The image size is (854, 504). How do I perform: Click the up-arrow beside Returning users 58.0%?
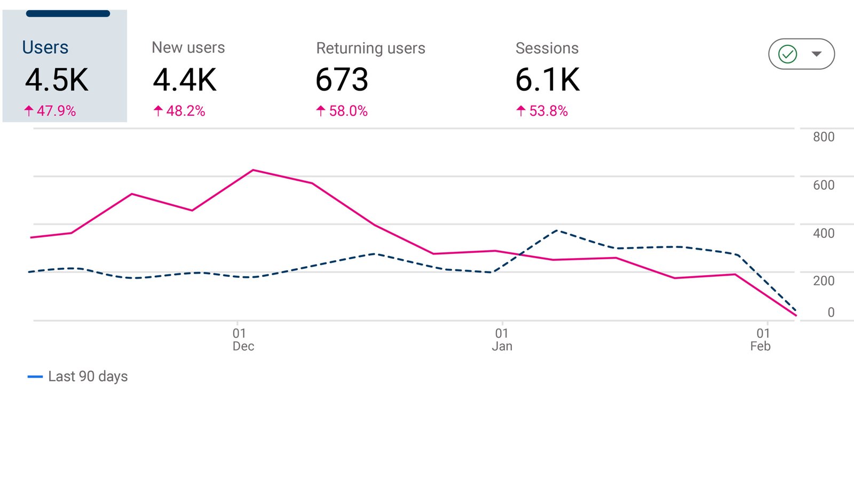(320, 111)
